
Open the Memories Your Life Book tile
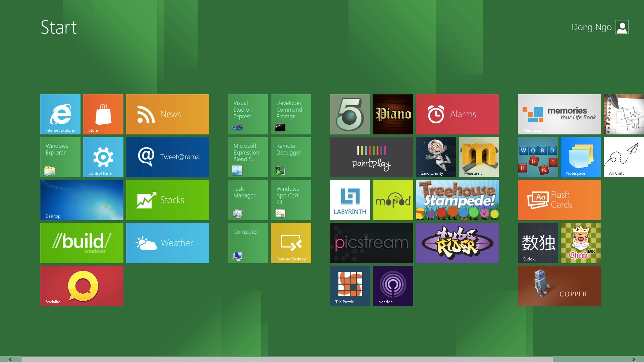559,114
